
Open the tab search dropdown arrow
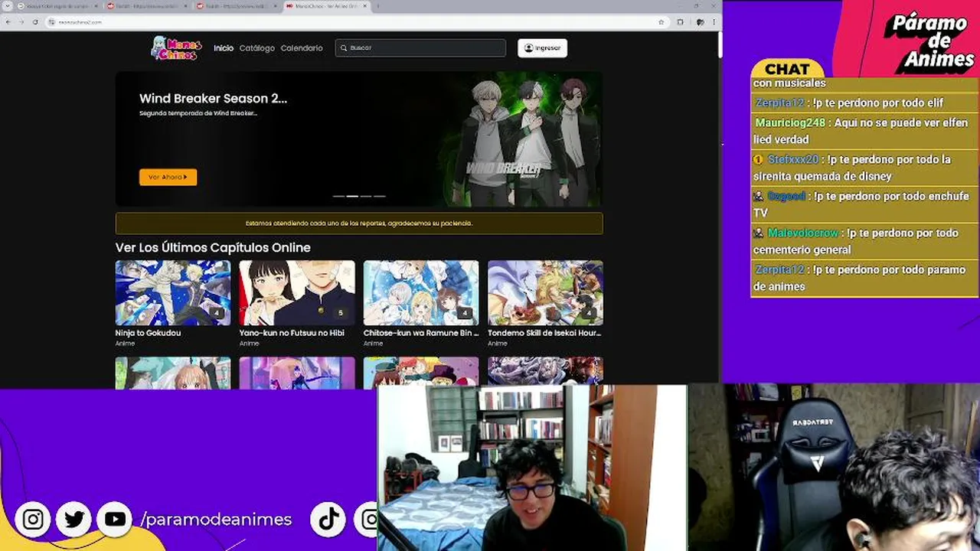tap(8, 6)
